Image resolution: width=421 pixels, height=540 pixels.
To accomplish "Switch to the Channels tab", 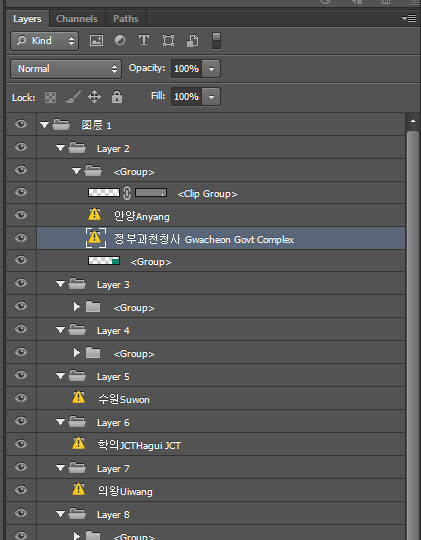I will pos(77,19).
